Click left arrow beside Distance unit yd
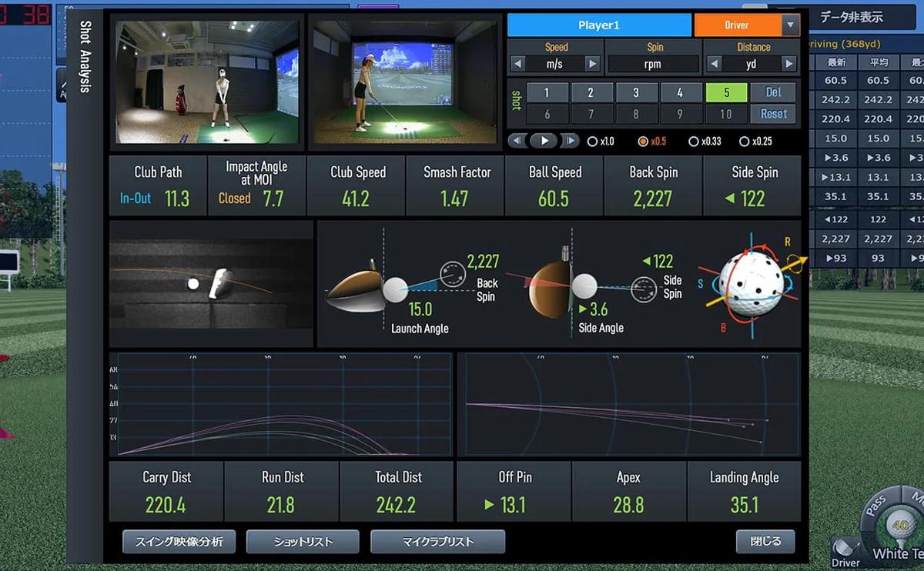924x571 pixels. 714,64
